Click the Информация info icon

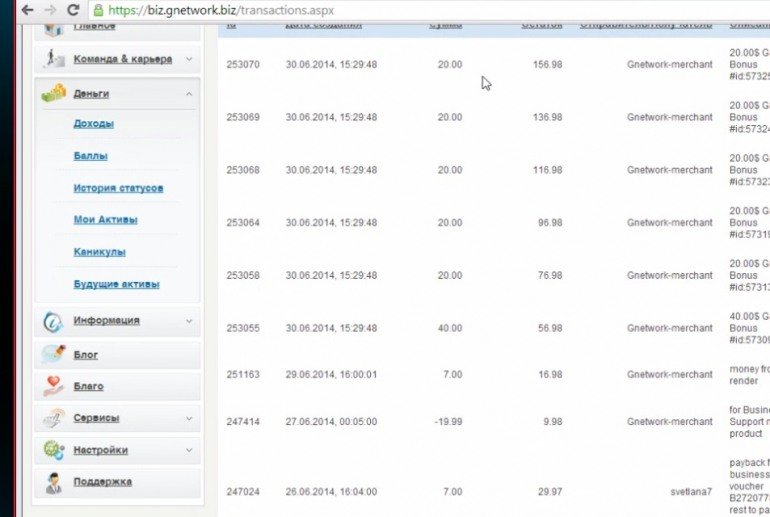[x=54, y=321]
